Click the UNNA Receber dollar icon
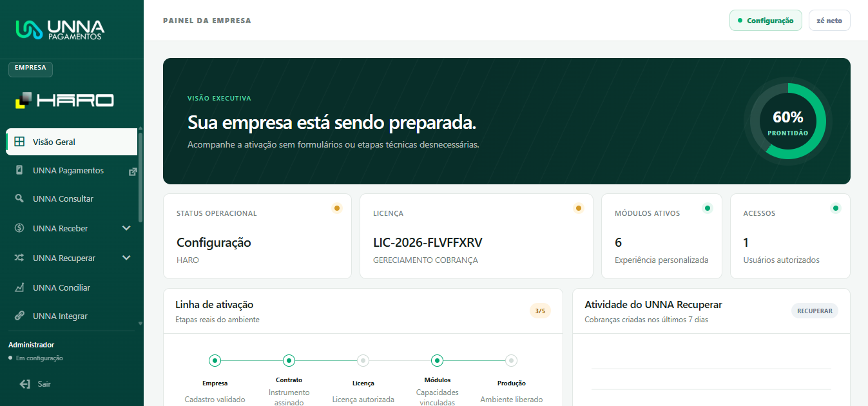 coord(19,228)
